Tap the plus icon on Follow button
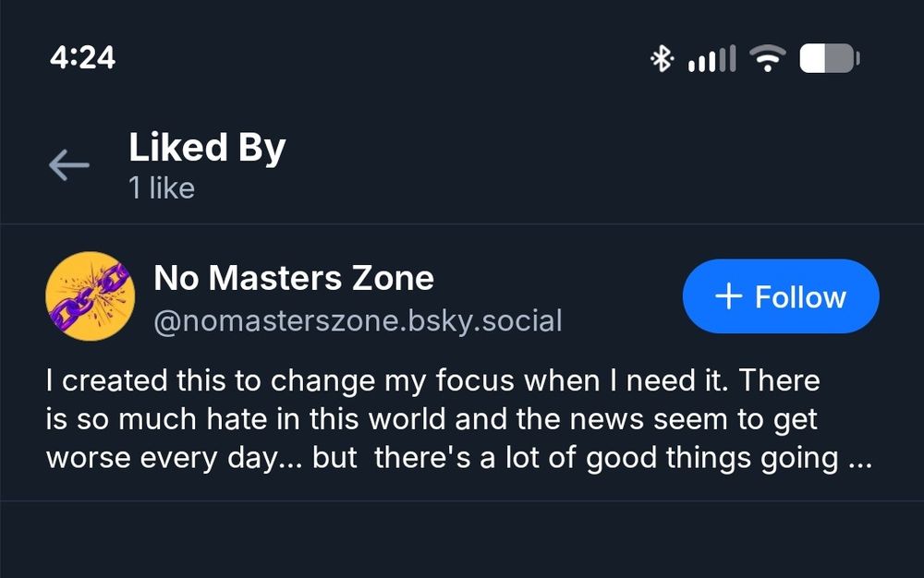The image size is (924, 578). coord(729,296)
